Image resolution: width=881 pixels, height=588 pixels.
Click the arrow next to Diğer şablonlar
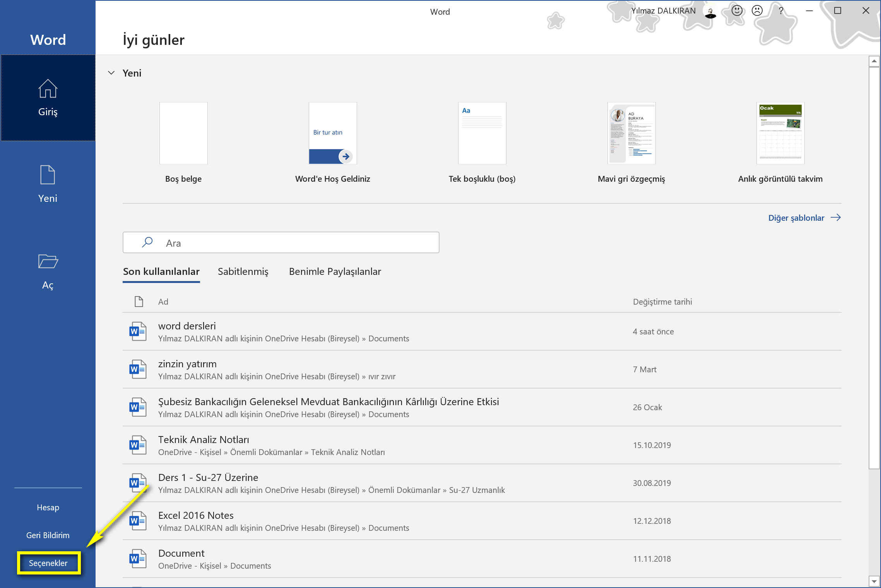coord(836,218)
